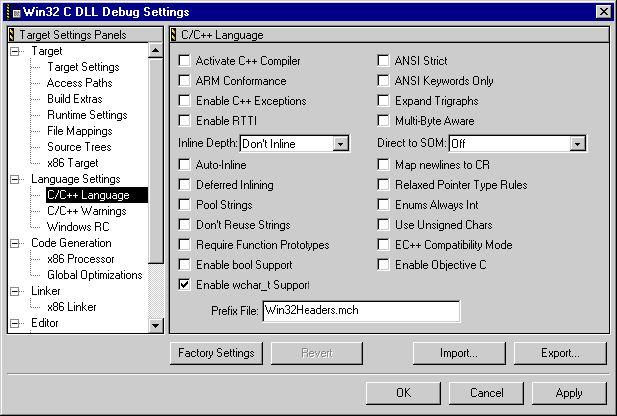
Task: Toggle EC++ Compatibility Mode
Action: pyautogui.click(x=383, y=245)
